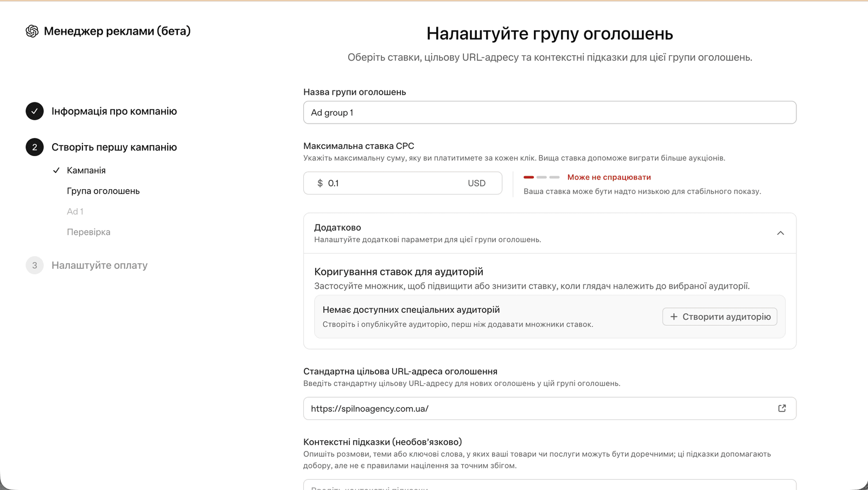Edit the Назва групи оголошень field

coord(550,112)
